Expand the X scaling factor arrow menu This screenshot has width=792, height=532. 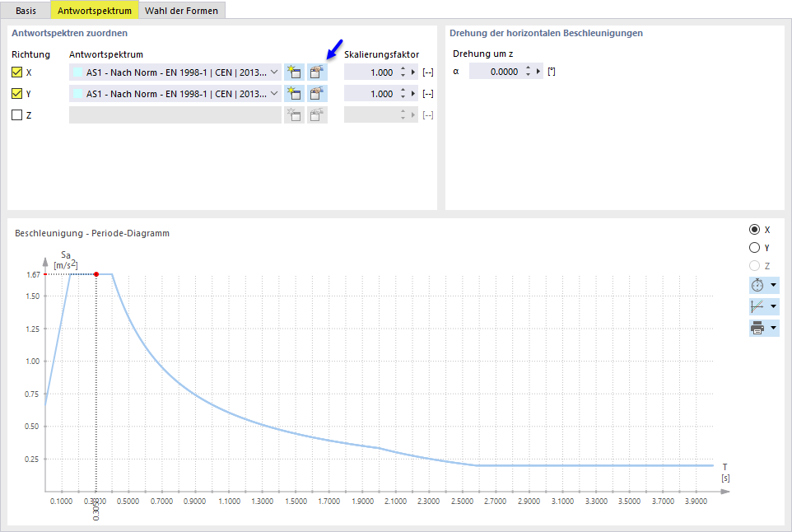tap(413, 72)
